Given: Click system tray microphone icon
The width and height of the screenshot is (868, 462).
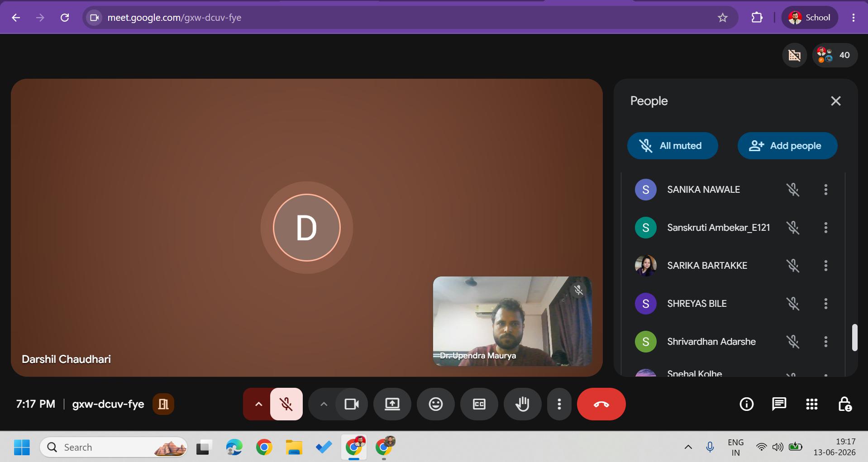Looking at the screenshot, I should point(710,448).
